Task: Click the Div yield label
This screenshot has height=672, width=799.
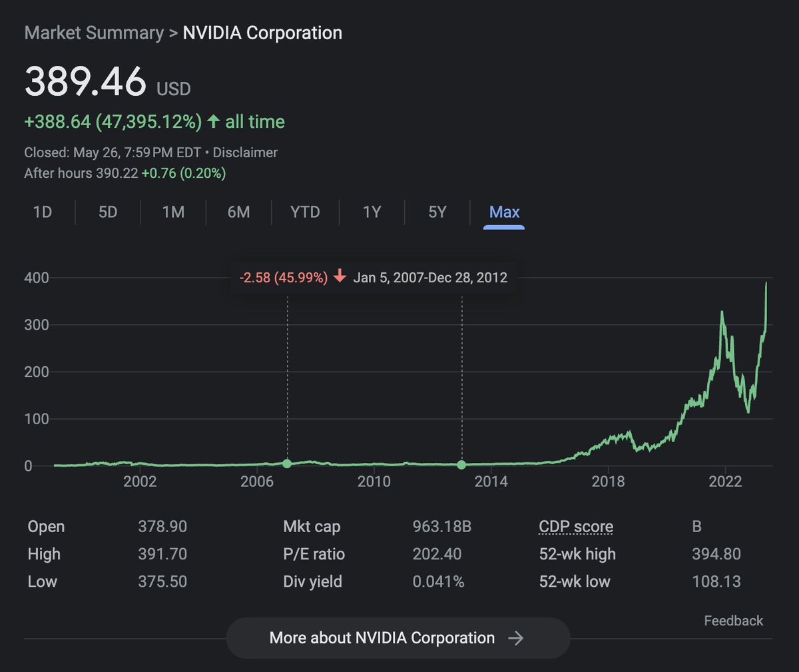Action: click(x=312, y=581)
